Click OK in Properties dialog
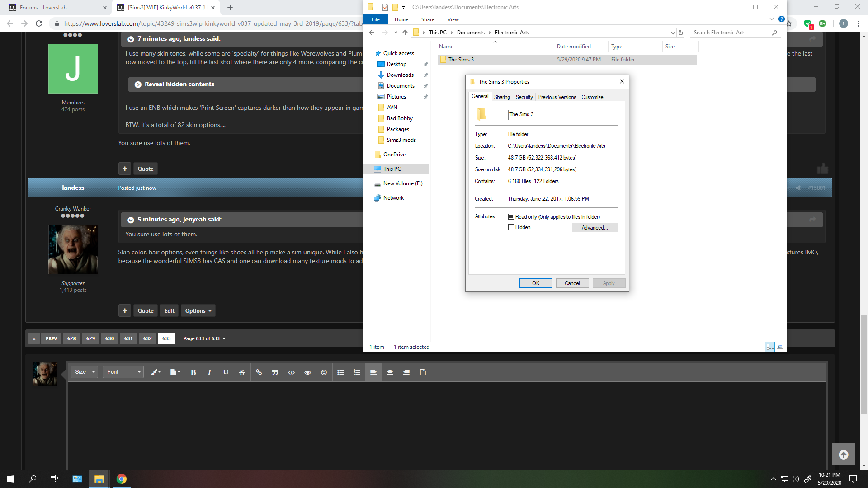The width and height of the screenshot is (868, 488). pos(536,283)
